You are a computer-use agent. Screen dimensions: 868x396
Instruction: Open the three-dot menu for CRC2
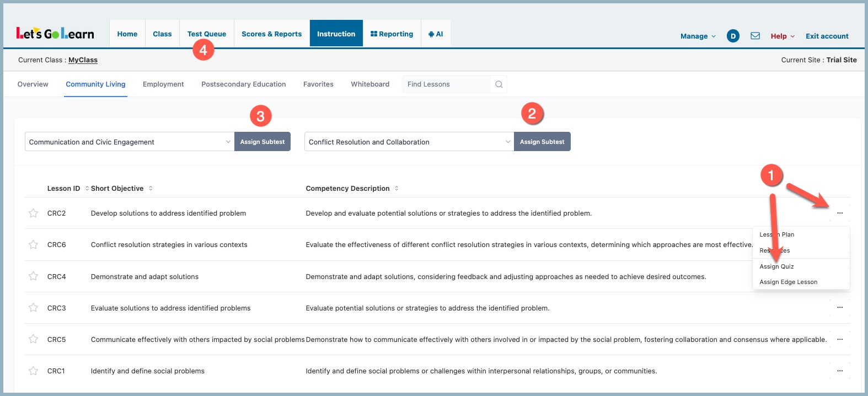839,213
